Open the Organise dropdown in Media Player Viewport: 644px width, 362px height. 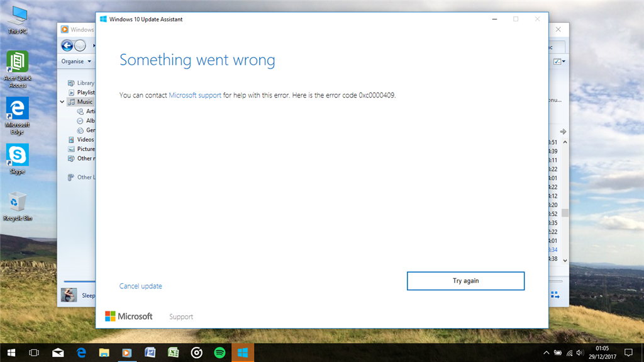click(x=76, y=61)
